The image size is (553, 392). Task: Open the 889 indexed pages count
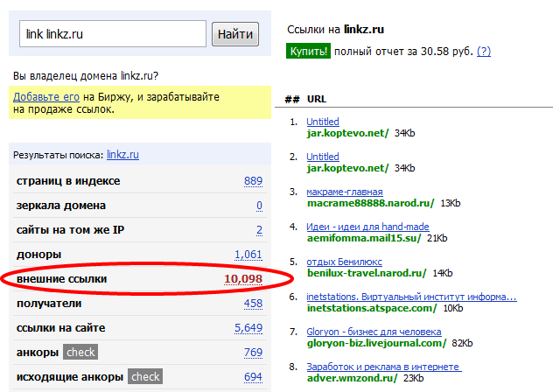(253, 181)
